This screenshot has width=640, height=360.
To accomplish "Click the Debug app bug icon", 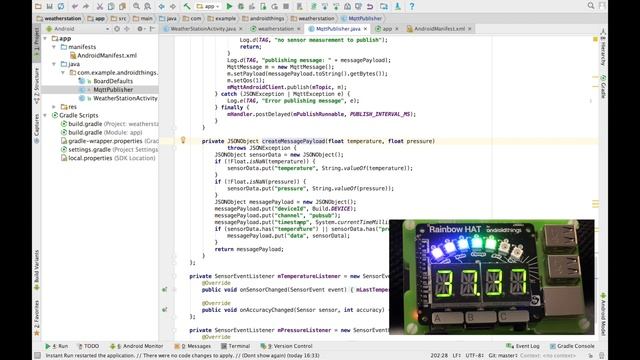I will tap(241, 6).
